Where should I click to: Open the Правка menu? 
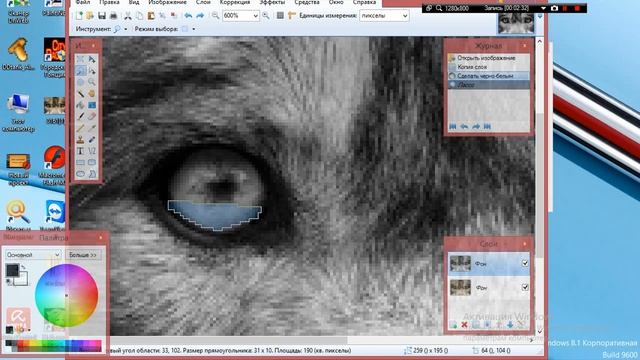(x=109, y=2)
